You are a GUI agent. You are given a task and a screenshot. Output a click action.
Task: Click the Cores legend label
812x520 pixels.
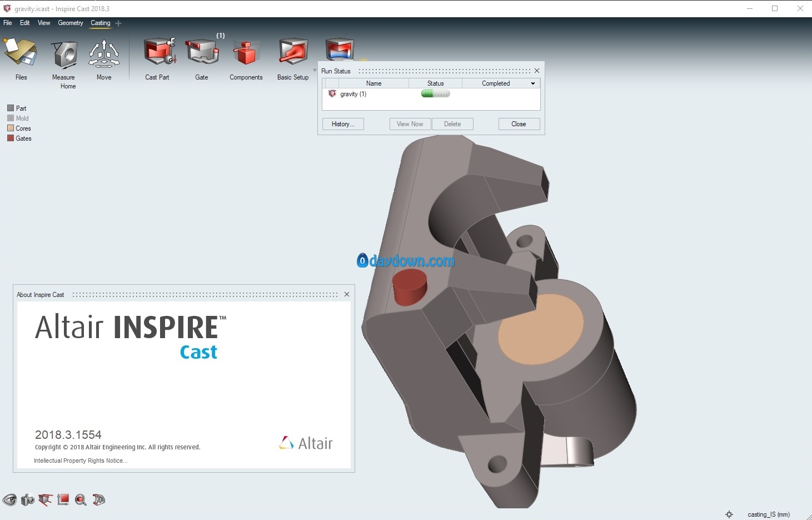tap(23, 128)
